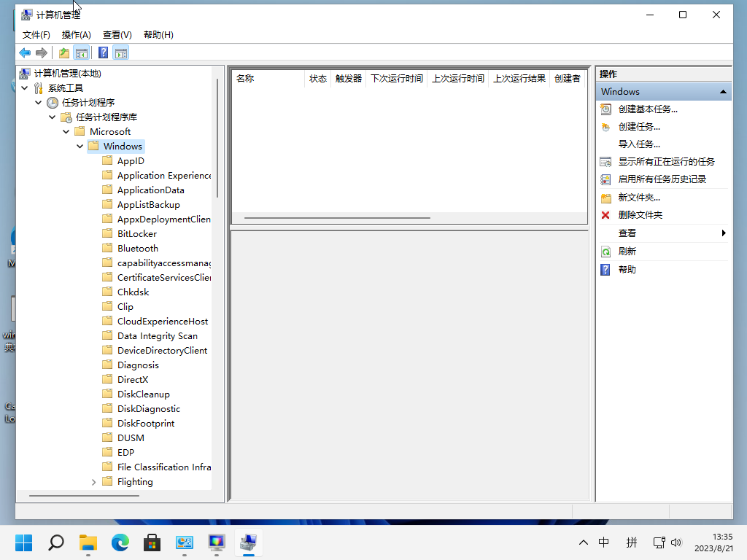Sort by 状态 column header

pos(318,79)
